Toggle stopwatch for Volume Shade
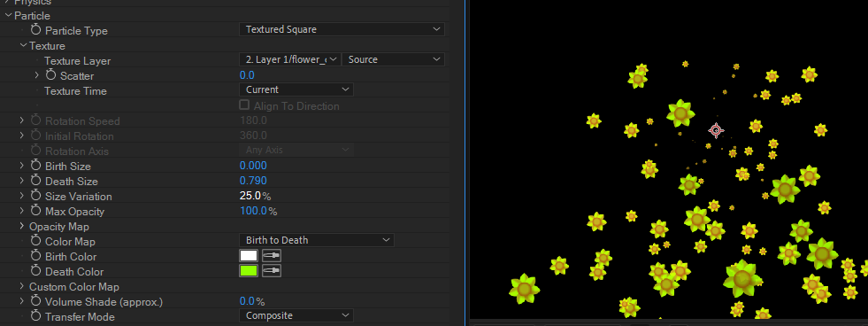Image resolution: width=868 pixels, height=326 pixels. (x=36, y=301)
